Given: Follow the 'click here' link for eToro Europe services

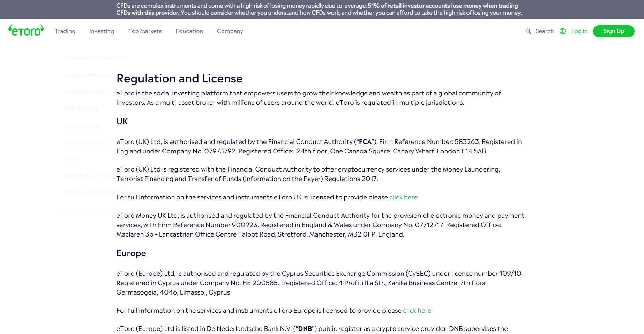Looking at the screenshot, I should coord(417,311).
